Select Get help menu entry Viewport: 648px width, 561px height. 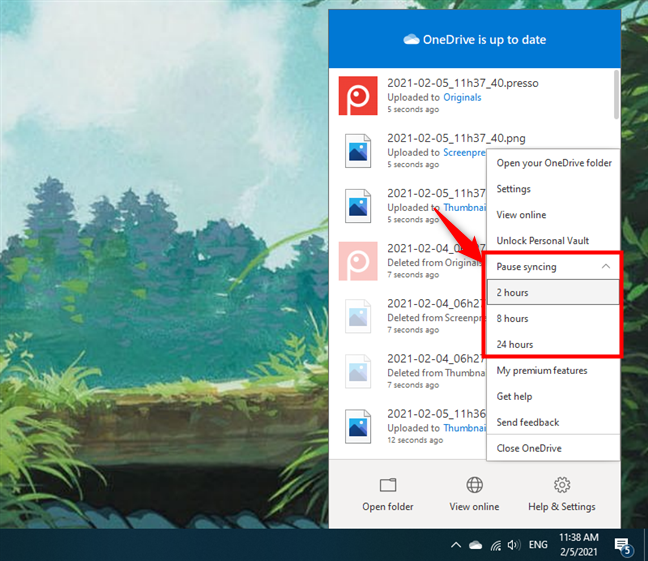coord(553,396)
